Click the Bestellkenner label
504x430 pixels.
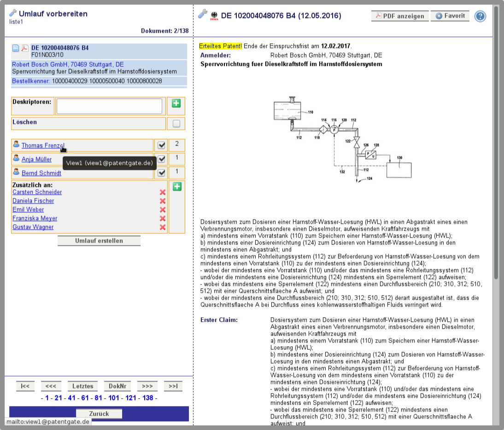click(31, 81)
